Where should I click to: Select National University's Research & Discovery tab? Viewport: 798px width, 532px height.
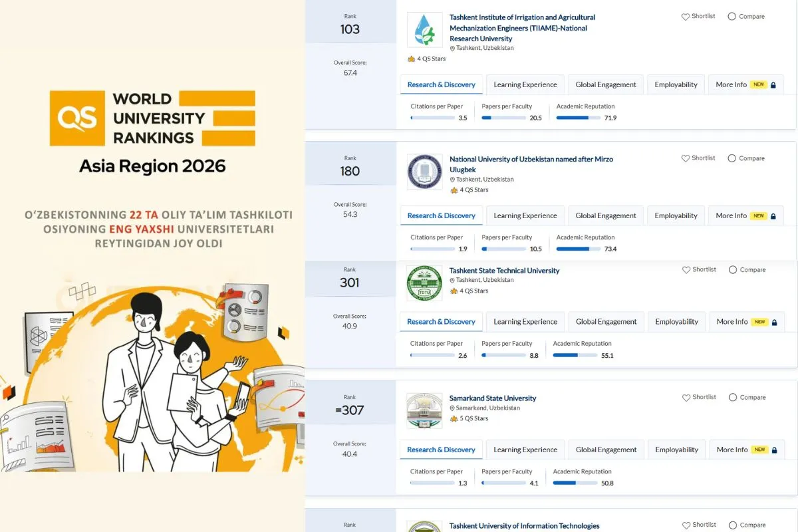(x=442, y=215)
